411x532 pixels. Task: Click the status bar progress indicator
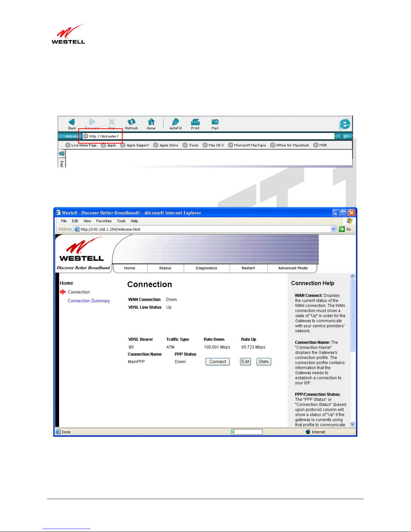tap(247, 432)
